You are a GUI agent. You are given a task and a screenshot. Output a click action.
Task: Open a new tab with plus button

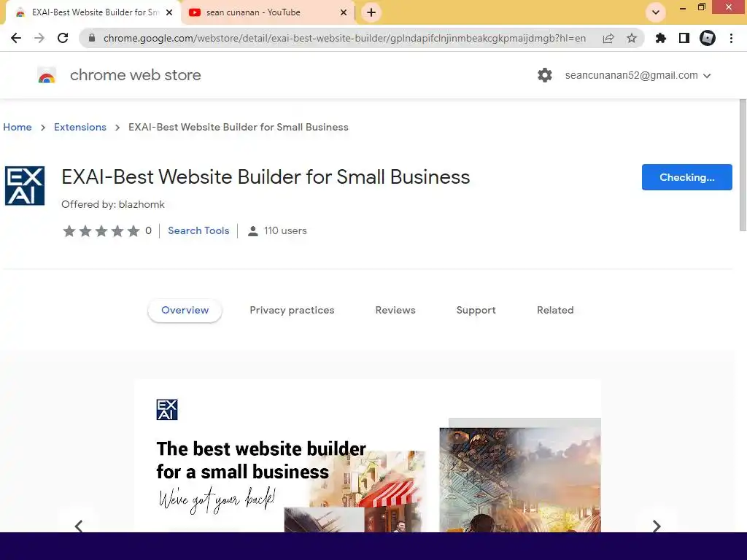371,12
